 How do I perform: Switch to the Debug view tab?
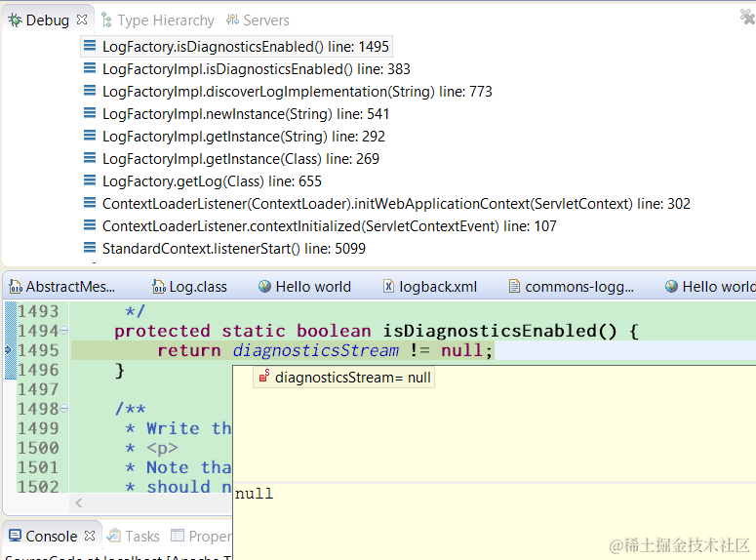click(x=48, y=20)
